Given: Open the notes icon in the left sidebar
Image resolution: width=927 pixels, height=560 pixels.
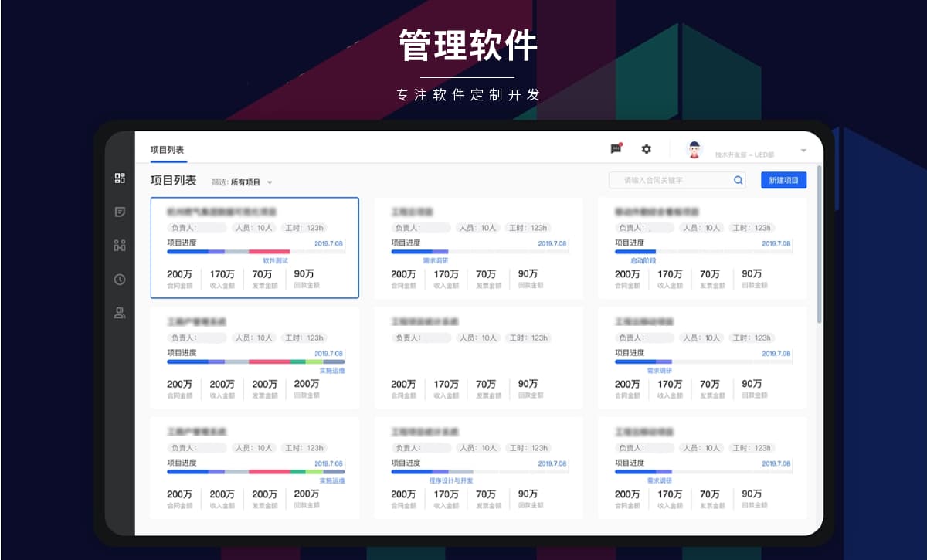Looking at the screenshot, I should pos(120,212).
